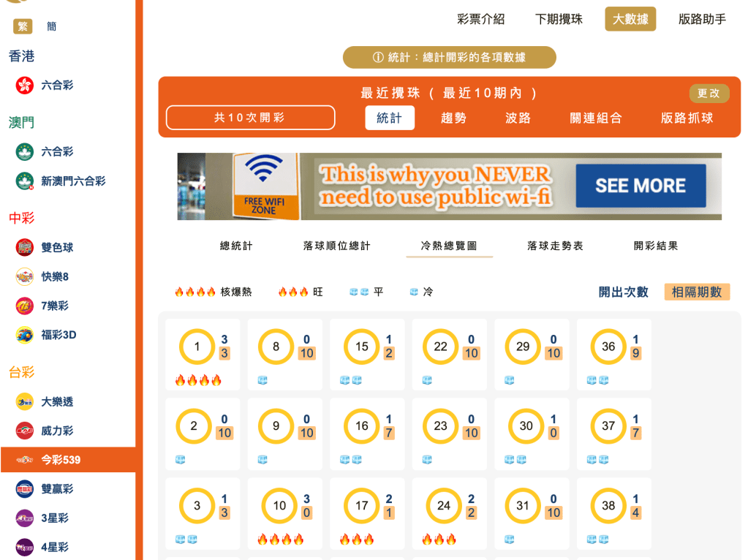Open the 冷熱總覽圖 view
Screen dimensions: 748x560
pyautogui.click(x=448, y=246)
